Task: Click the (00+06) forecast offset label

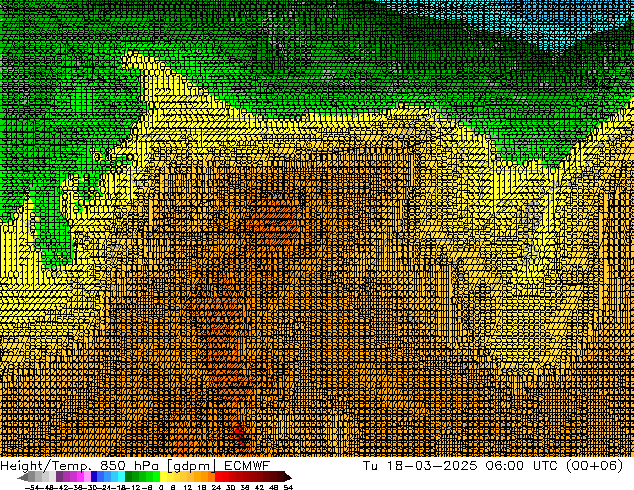Action: 594,466
